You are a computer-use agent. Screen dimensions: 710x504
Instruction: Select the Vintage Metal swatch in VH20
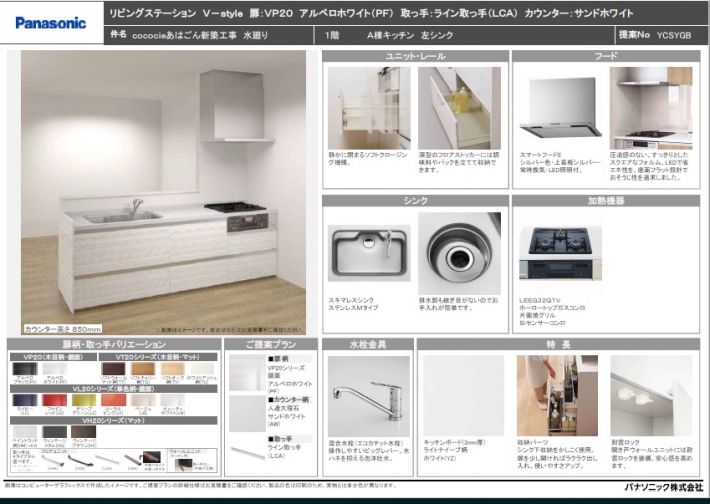point(54,432)
